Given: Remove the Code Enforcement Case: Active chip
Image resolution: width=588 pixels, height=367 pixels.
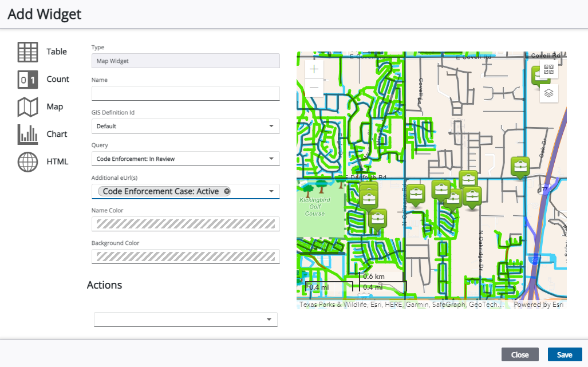Looking at the screenshot, I should (227, 191).
